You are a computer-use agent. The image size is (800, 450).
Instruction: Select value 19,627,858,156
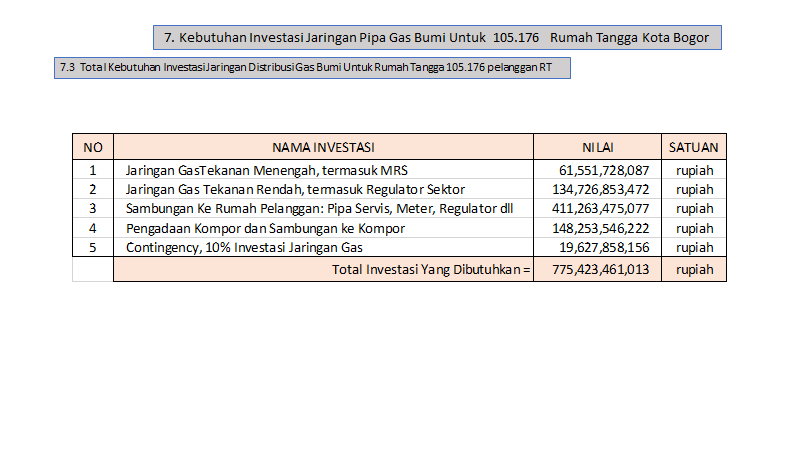597,247
